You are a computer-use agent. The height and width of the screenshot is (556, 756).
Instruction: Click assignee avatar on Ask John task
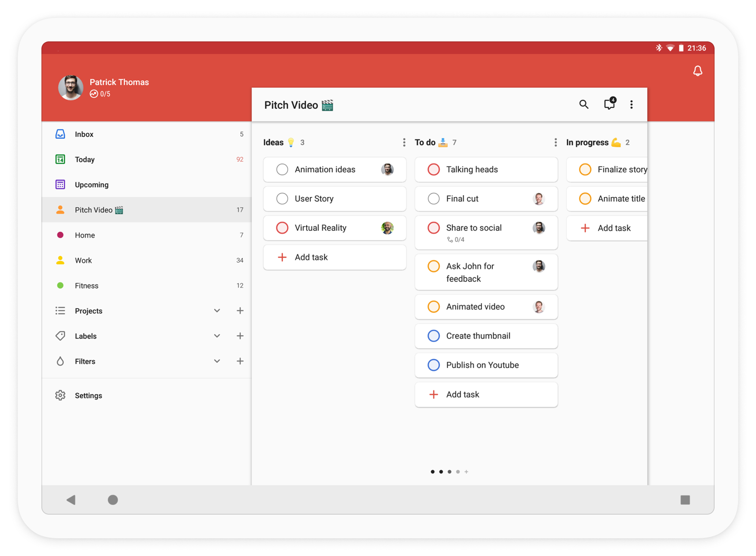click(539, 266)
